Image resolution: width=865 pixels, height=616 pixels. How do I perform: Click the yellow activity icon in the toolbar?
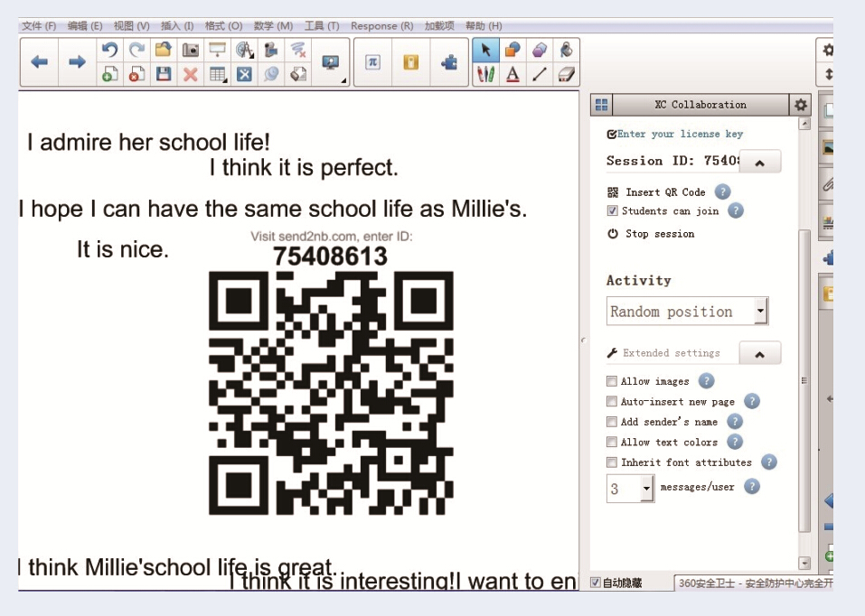click(x=411, y=61)
